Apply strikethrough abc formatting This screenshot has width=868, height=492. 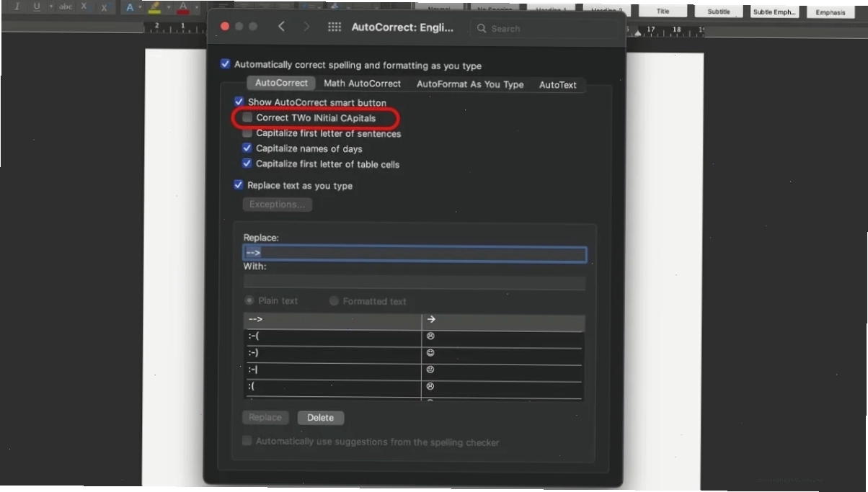point(66,6)
